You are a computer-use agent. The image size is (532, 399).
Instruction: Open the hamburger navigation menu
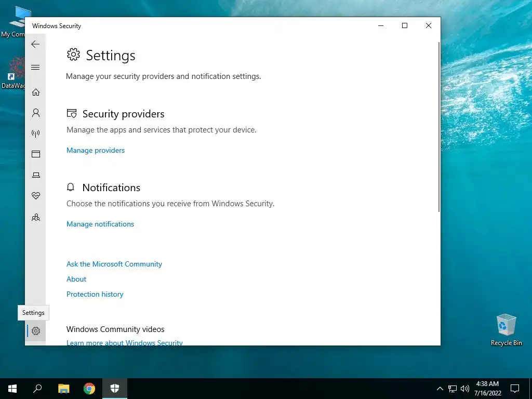point(35,67)
